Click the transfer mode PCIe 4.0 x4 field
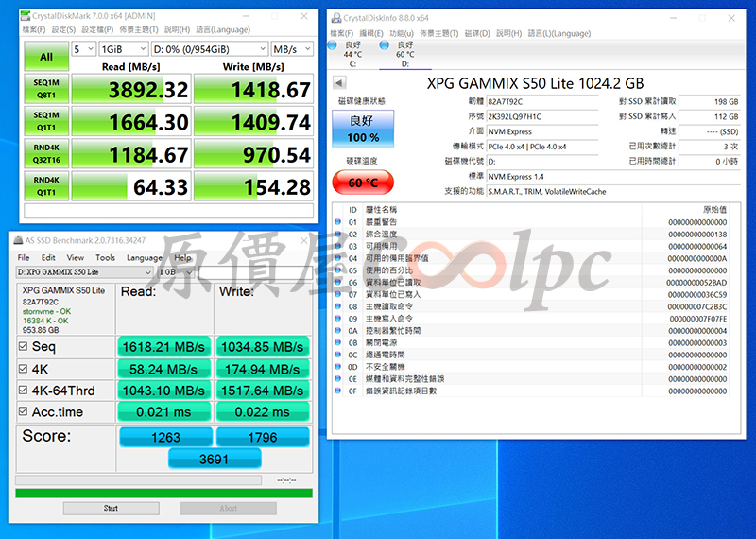 [x=542, y=147]
